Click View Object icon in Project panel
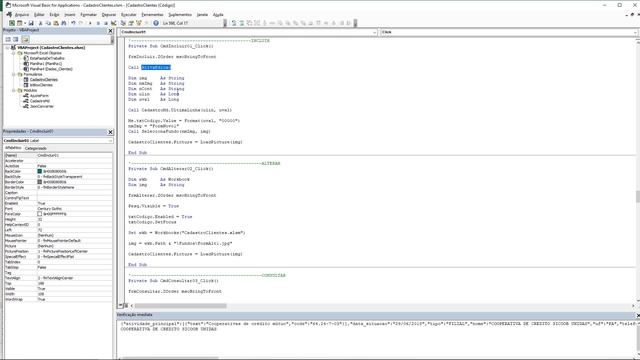 click(x=16, y=39)
